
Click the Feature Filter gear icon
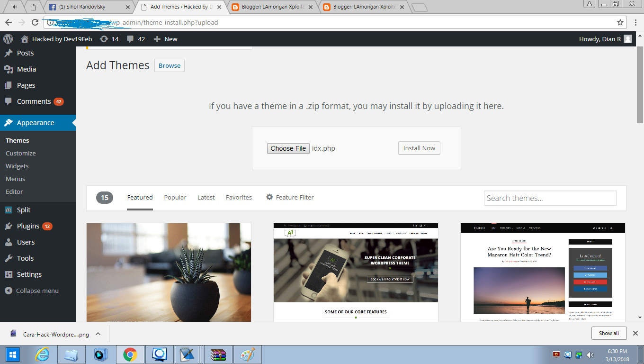coord(269,197)
